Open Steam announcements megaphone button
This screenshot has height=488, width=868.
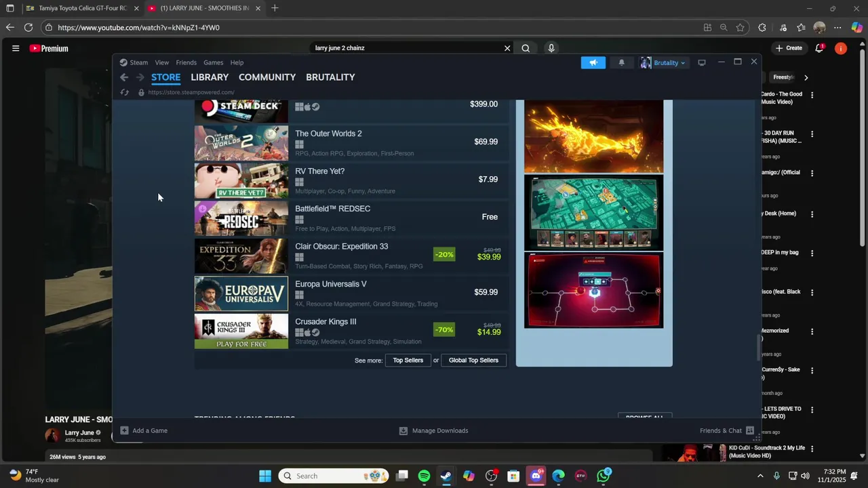point(593,62)
